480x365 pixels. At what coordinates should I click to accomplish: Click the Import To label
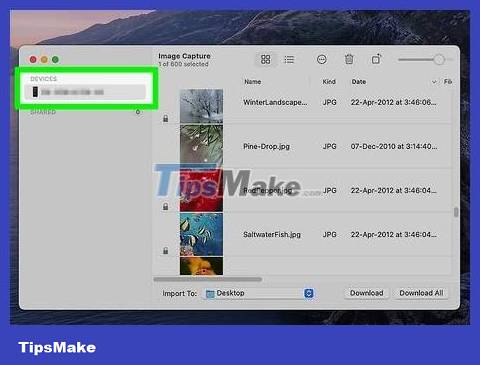179,294
